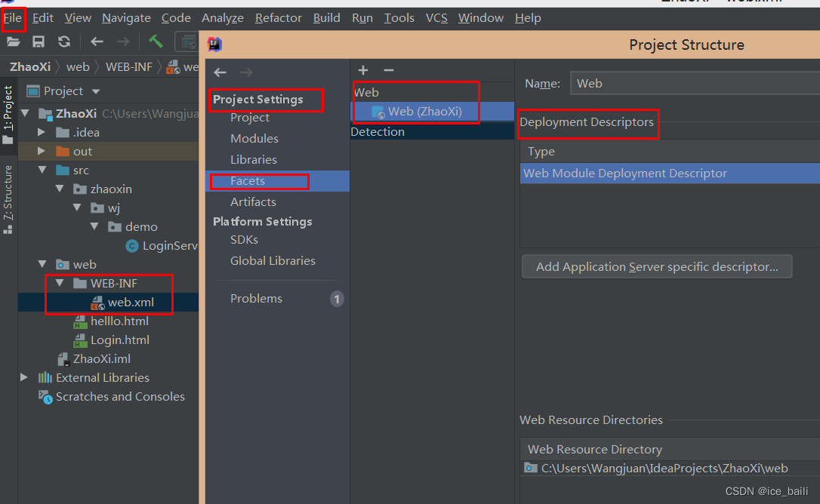Click the remove facet minus icon

click(x=389, y=70)
